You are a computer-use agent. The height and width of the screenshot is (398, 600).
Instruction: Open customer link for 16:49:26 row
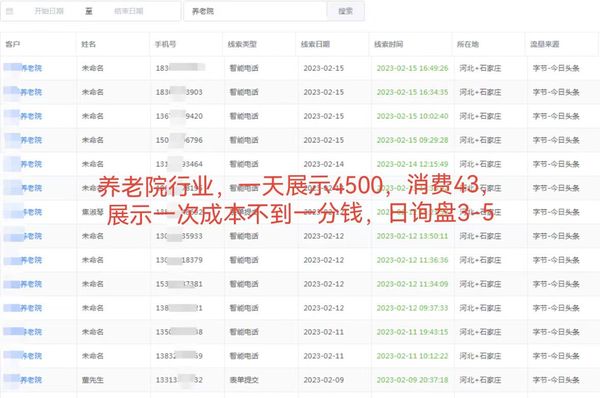tap(23, 68)
